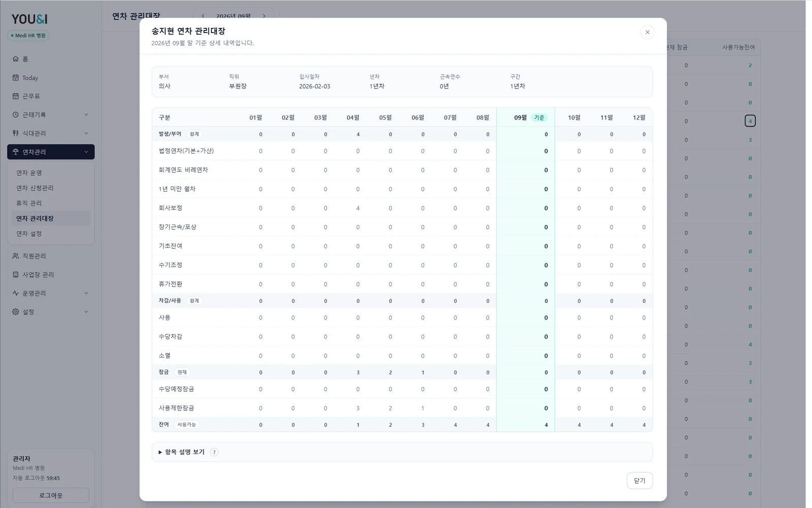The image size is (812, 508).
Task: Click the 사용제한잠금 row label
Action: pyautogui.click(x=177, y=408)
